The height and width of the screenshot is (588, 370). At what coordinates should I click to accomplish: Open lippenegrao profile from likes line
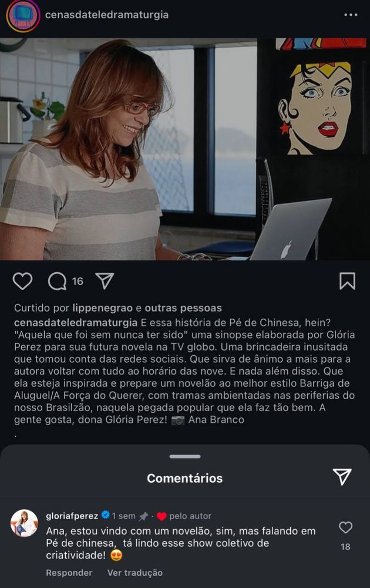(x=102, y=308)
